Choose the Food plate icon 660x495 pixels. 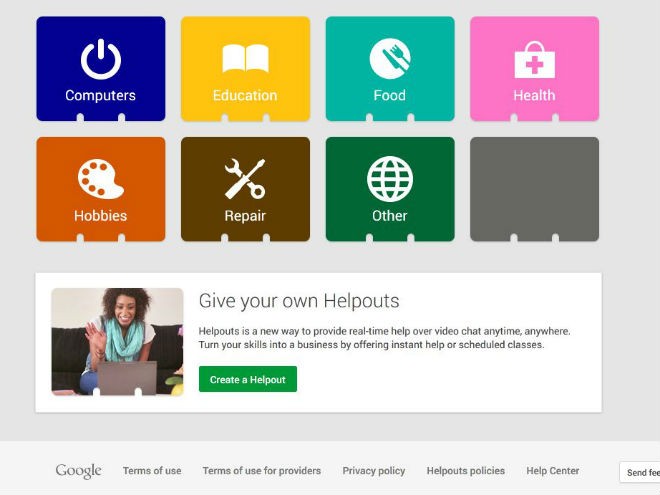[390, 59]
